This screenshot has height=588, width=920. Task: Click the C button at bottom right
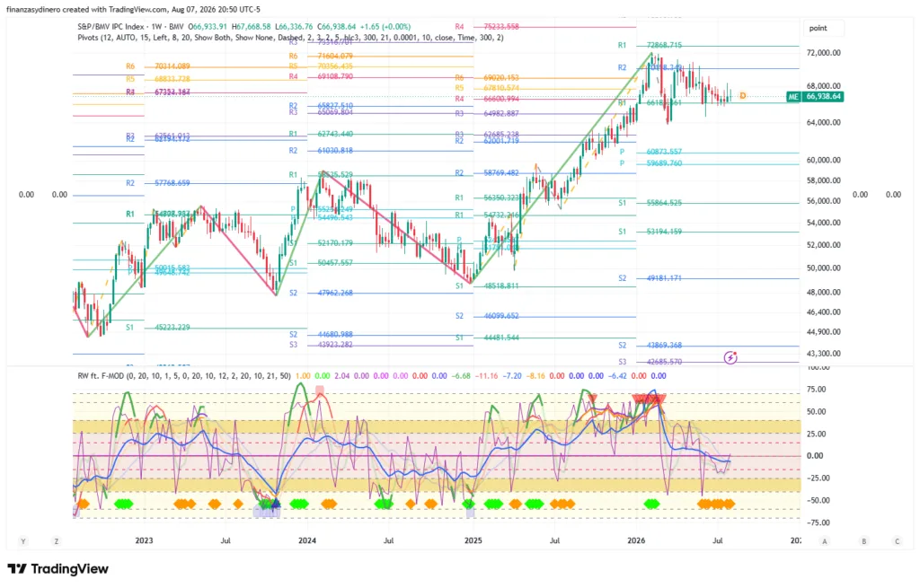pos(897,541)
